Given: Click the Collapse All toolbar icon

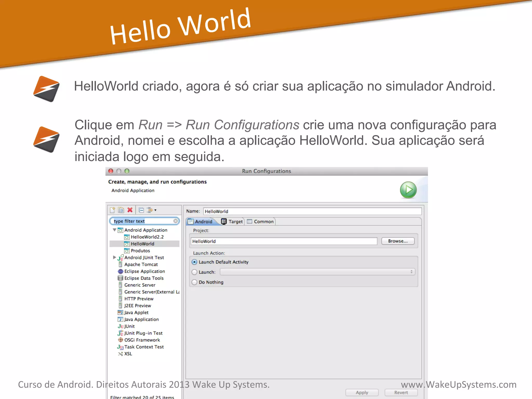Looking at the screenshot, I should click(x=141, y=210).
